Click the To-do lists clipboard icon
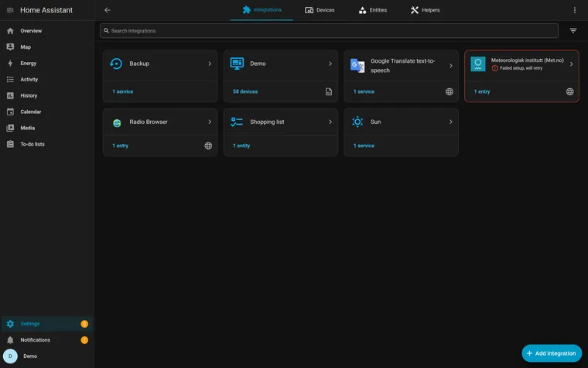This screenshot has width=588, height=368. (x=10, y=144)
